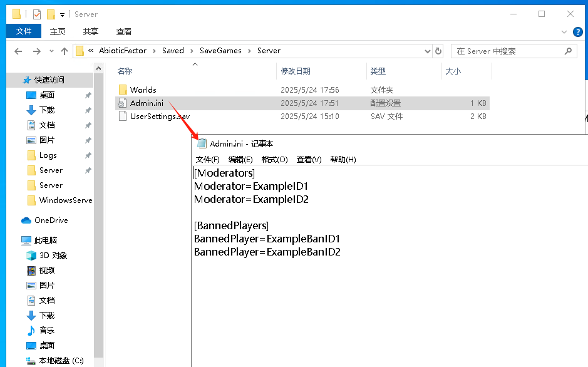Select 快速访问 in navigation pane
This screenshot has height=367, width=588.
tap(49, 80)
